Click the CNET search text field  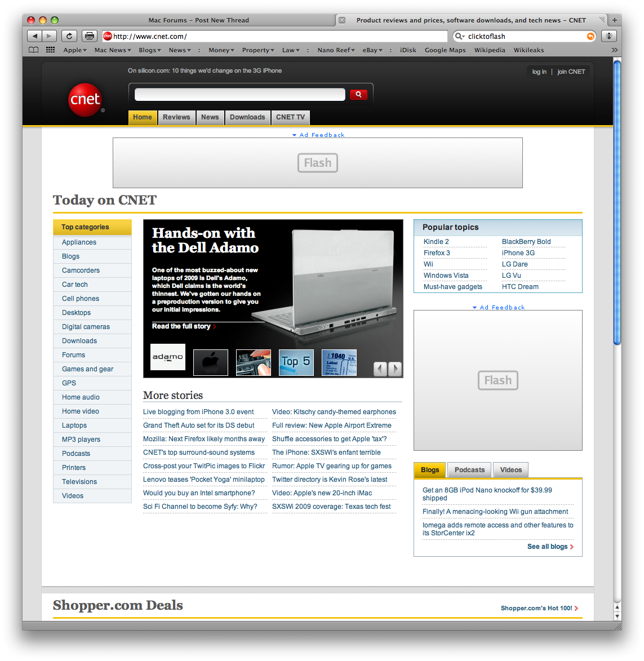point(239,95)
